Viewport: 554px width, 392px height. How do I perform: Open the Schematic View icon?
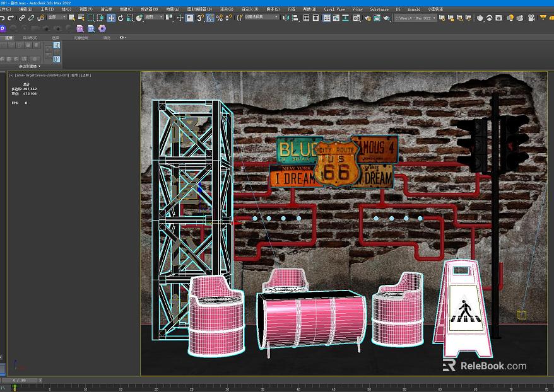click(345, 18)
